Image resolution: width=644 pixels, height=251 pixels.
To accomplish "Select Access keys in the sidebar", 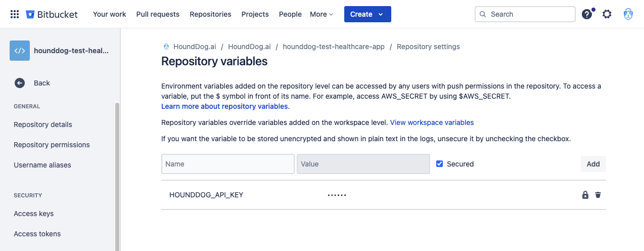I will (34, 214).
